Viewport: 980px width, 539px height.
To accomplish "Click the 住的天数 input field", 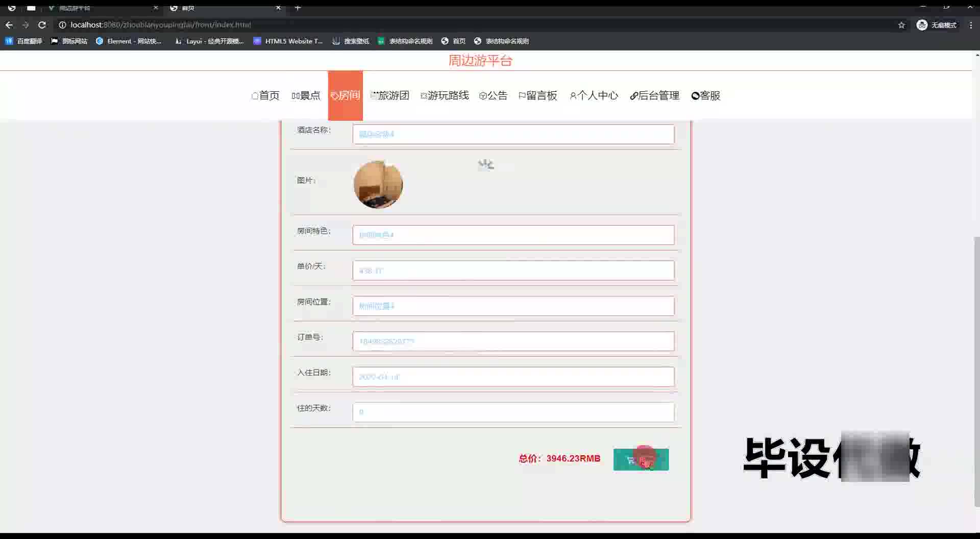I will 513,412.
